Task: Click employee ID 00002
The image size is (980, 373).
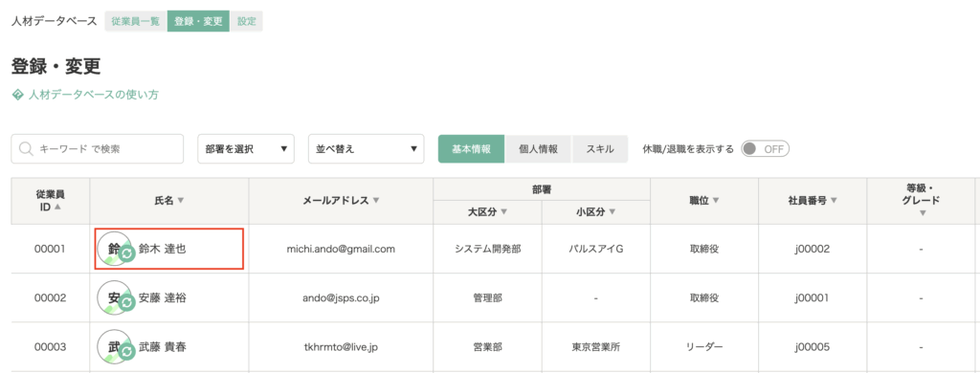Action: [50, 297]
